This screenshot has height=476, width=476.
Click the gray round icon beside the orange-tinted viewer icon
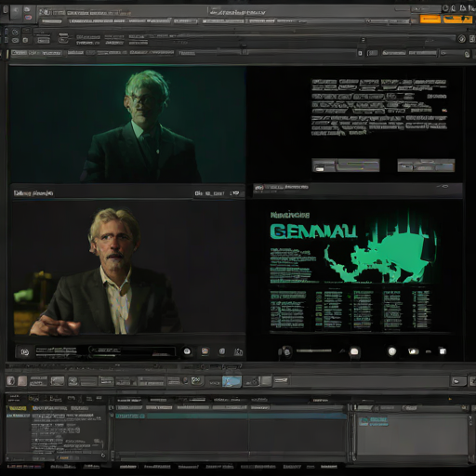coord(222,351)
